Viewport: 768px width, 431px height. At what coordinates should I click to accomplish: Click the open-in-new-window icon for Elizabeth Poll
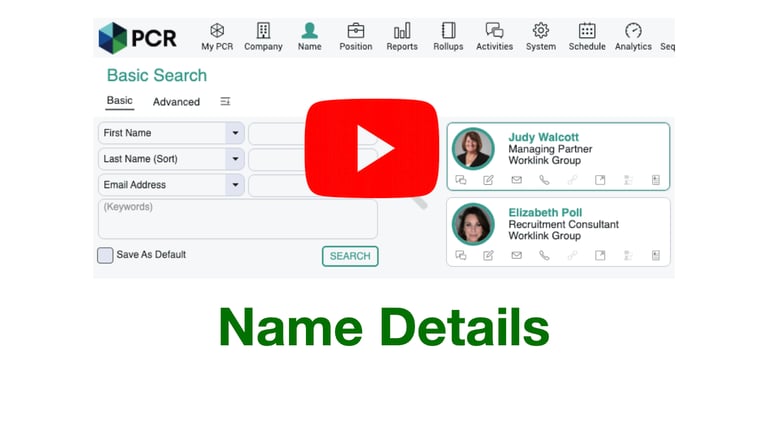(600, 255)
